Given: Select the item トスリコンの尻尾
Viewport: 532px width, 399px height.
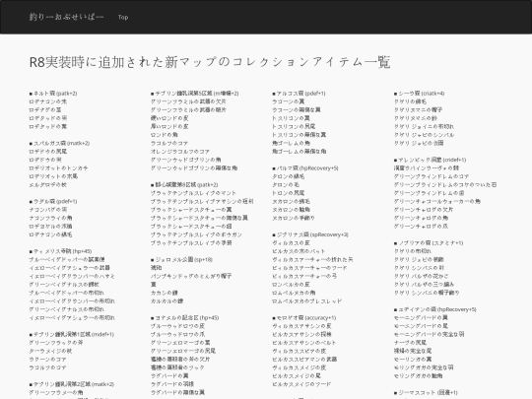Looking at the screenshot, I should click(294, 126).
